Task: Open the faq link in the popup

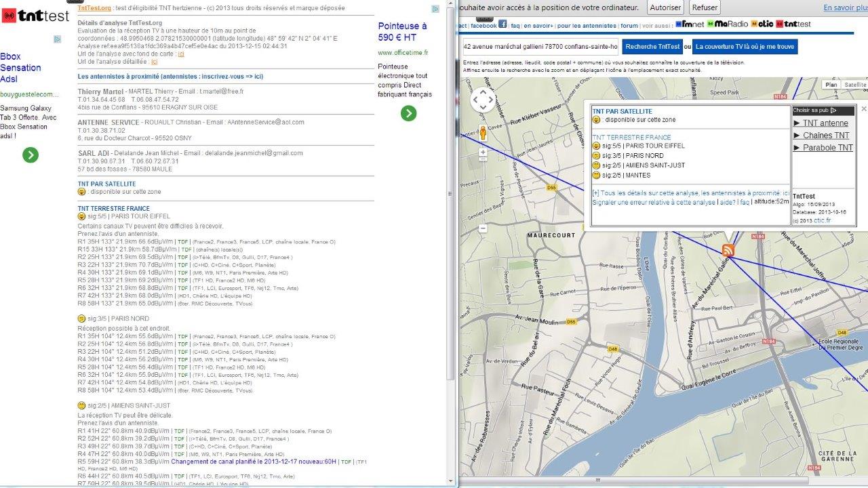Action: (x=744, y=202)
